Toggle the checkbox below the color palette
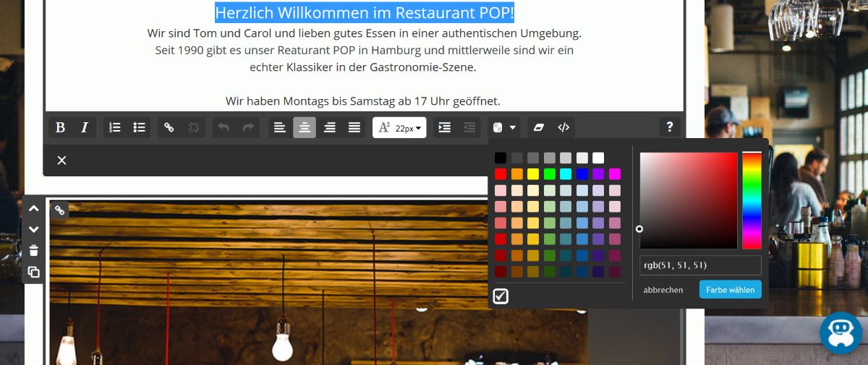Image resolution: width=868 pixels, height=365 pixels. click(501, 296)
